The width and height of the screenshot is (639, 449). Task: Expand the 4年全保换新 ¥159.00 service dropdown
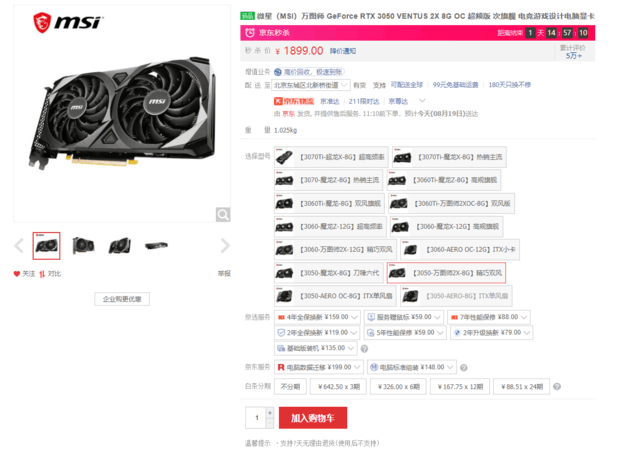point(317,317)
